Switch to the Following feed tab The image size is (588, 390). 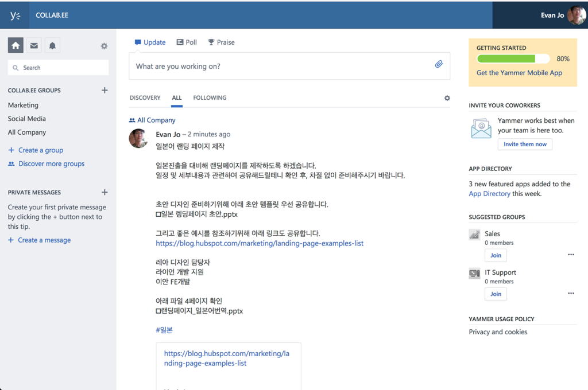pyautogui.click(x=210, y=98)
